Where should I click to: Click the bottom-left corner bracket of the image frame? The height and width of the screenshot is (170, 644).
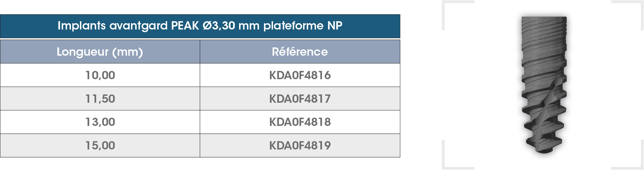tap(444, 166)
